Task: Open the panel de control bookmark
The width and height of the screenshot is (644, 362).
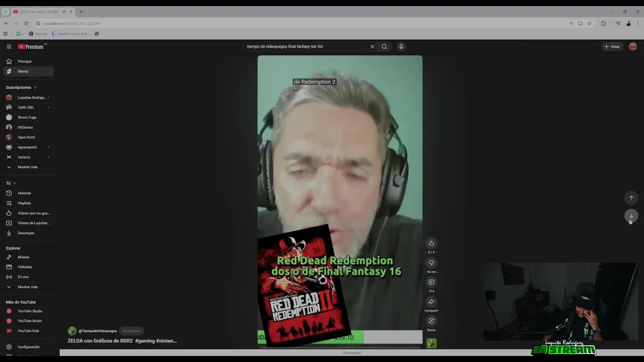Action: click(x=70, y=34)
